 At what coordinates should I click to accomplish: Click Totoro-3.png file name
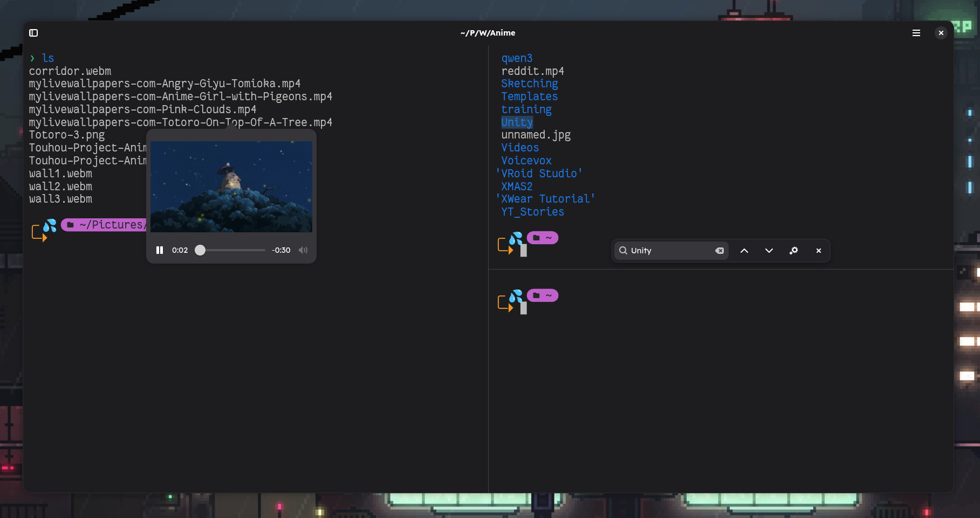tap(67, 135)
